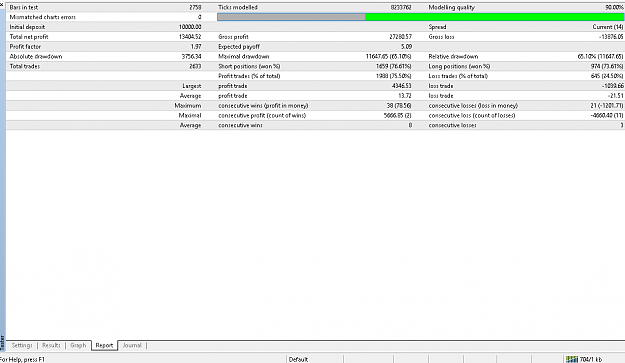Click the 'Total trades' label
625x363 pixels.
click(25, 66)
